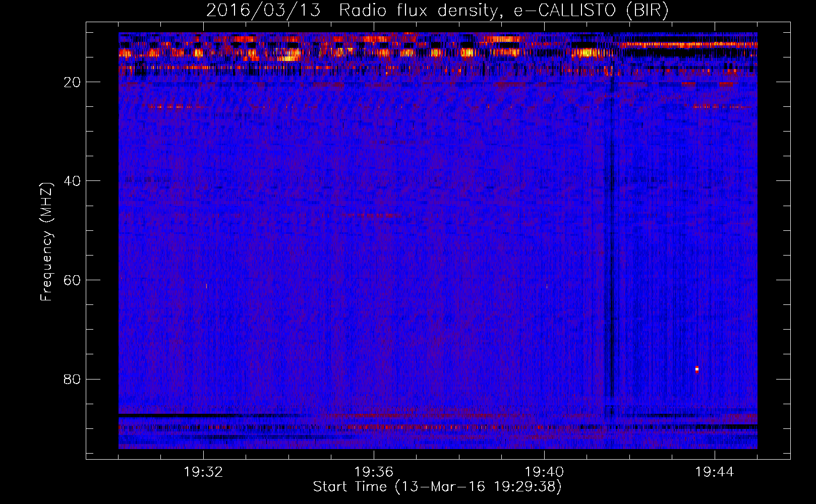Viewport: 816px width, 504px height.
Task: Click the '80' frequency tick label
Action: click(72, 379)
